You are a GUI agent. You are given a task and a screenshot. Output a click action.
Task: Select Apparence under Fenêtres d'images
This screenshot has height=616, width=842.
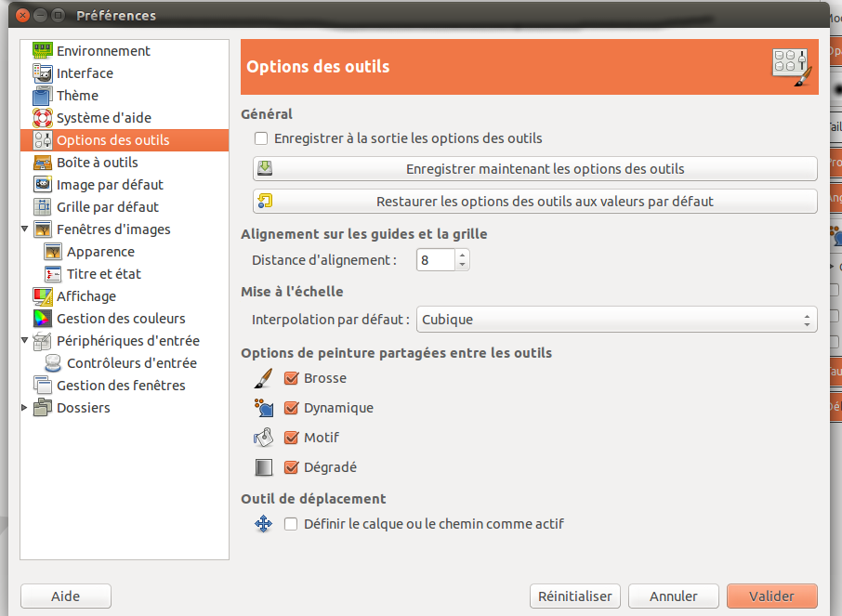coord(125,252)
